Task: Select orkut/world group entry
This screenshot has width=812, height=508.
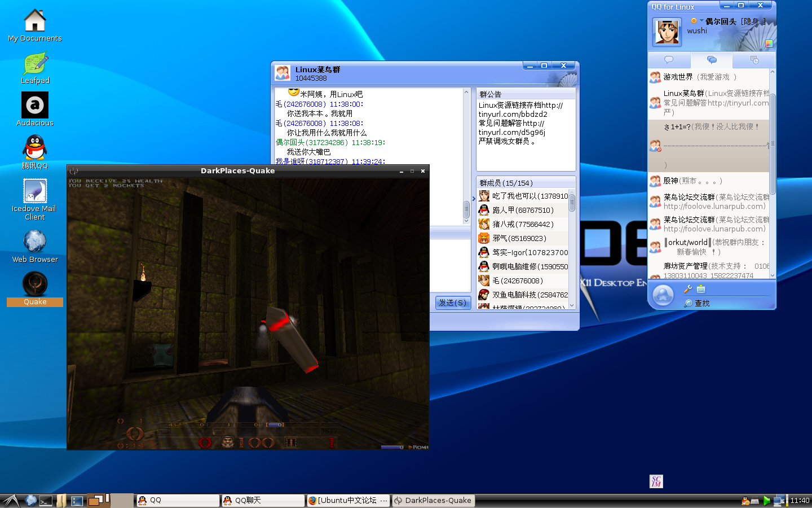Action: (x=709, y=247)
